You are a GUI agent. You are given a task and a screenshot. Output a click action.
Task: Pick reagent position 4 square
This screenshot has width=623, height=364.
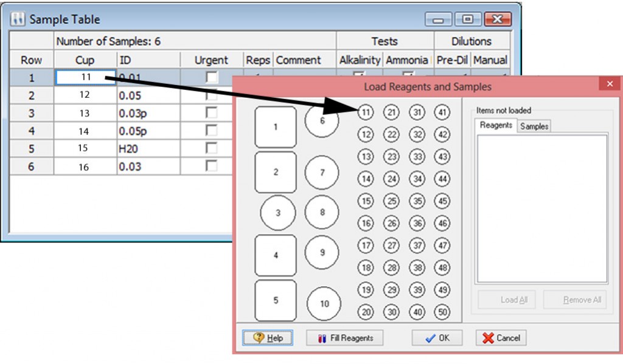(276, 255)
